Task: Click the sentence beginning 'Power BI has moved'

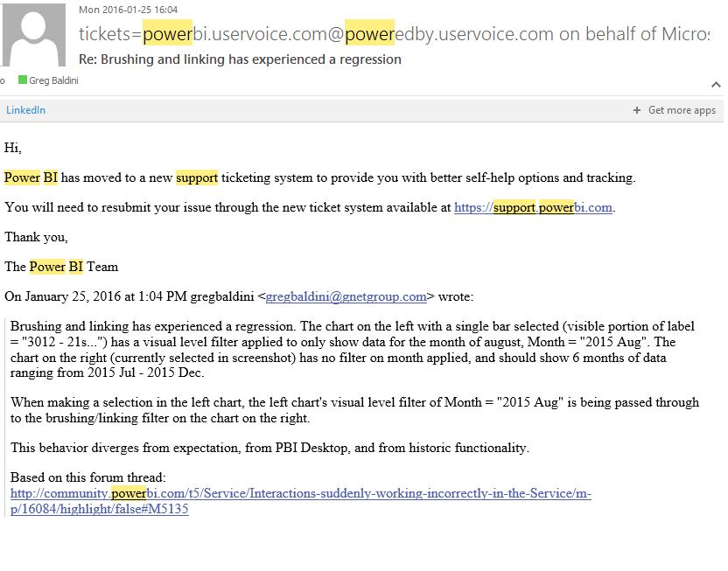Action: pyautogui.click(x=320, y=178)
